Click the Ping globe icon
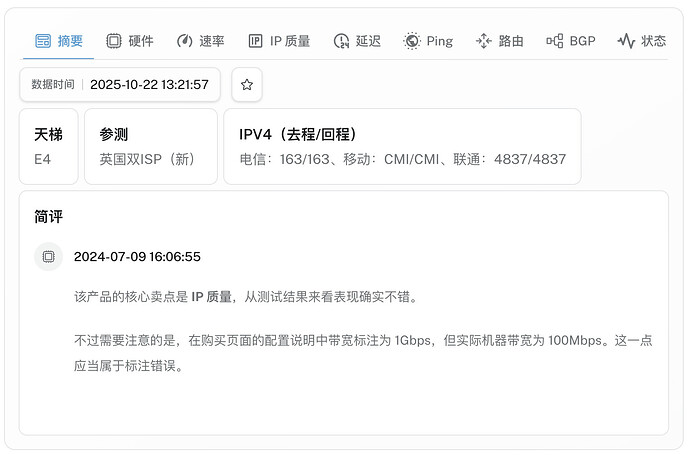The image size is (690, 455). (412, 41)
